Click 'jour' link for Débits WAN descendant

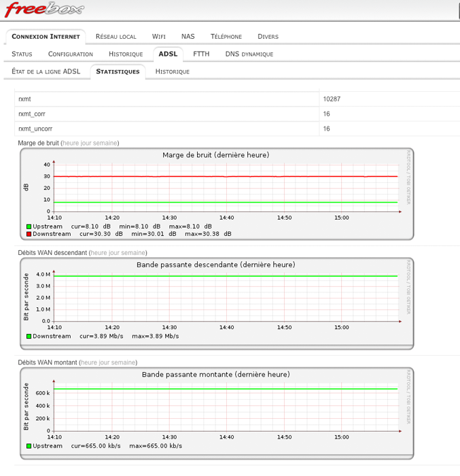114,253
